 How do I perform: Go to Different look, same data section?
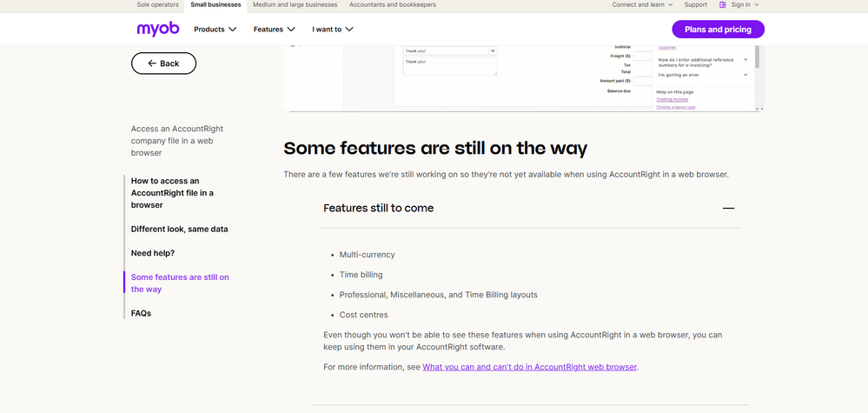pyautogui.click(x=179, y=230)
